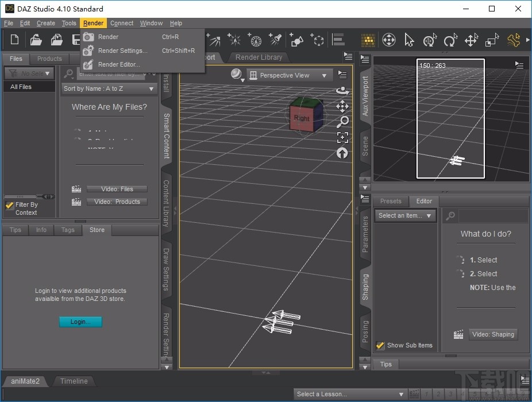Expand the Select an Item dropdown

[x=405, y=215]
